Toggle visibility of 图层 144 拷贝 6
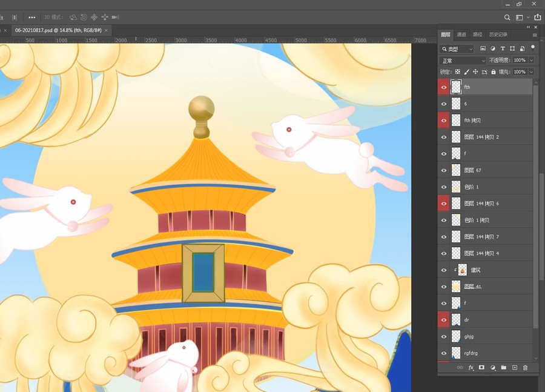 click(x=444, y=204)
